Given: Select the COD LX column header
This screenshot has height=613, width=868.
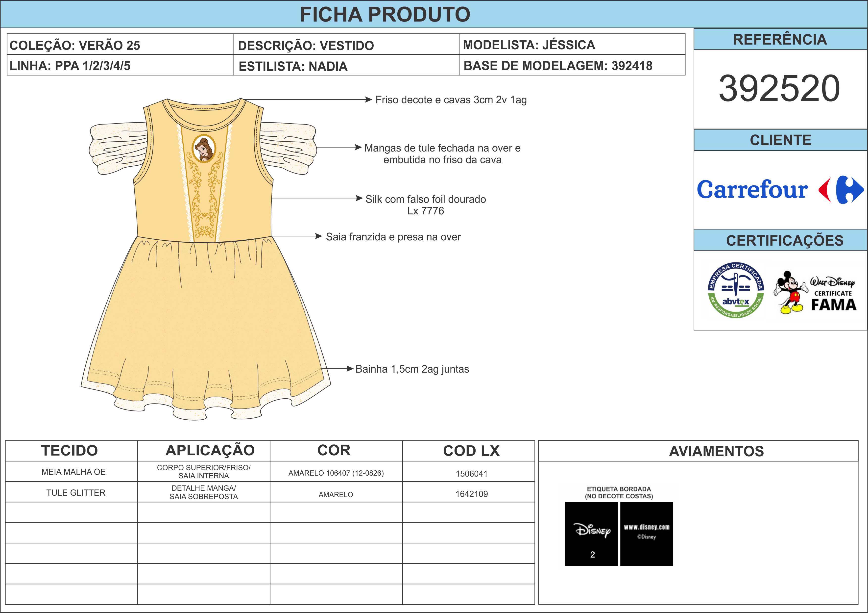Looking at the screenshot, I should coord(471,450).
